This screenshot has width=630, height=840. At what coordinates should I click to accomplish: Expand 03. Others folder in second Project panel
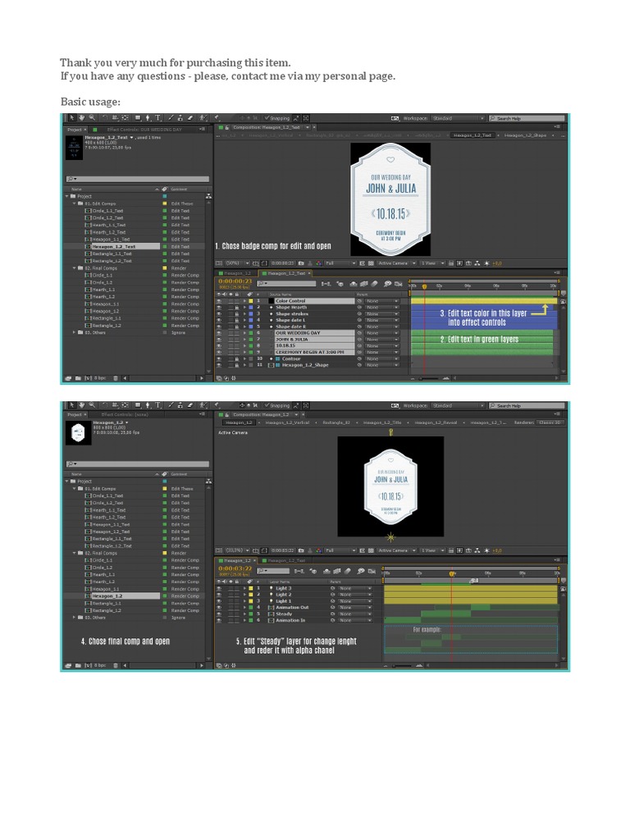click(75, 618)
